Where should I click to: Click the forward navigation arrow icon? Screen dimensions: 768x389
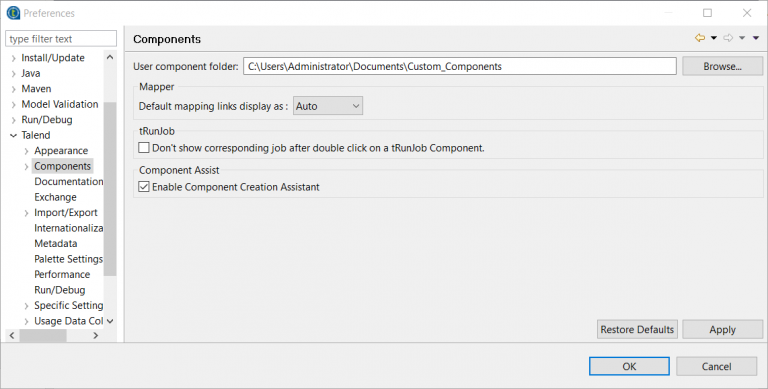pyautogui.click(x=728, y=38)
